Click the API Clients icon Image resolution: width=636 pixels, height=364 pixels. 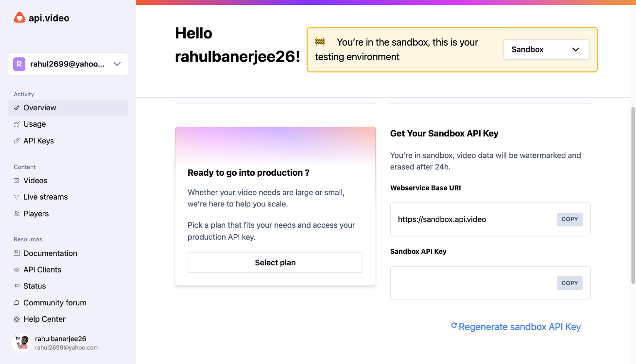coord(17,270)
